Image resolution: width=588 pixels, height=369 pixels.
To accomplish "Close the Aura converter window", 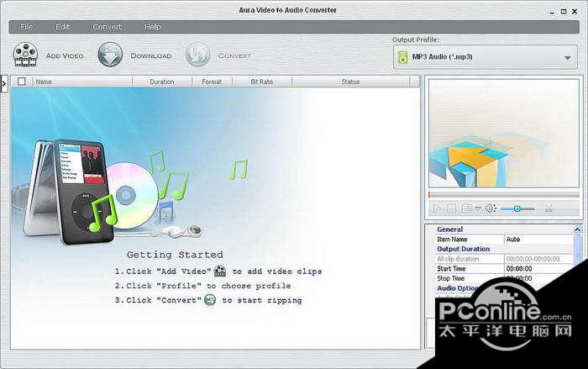I will click(575, 12).
